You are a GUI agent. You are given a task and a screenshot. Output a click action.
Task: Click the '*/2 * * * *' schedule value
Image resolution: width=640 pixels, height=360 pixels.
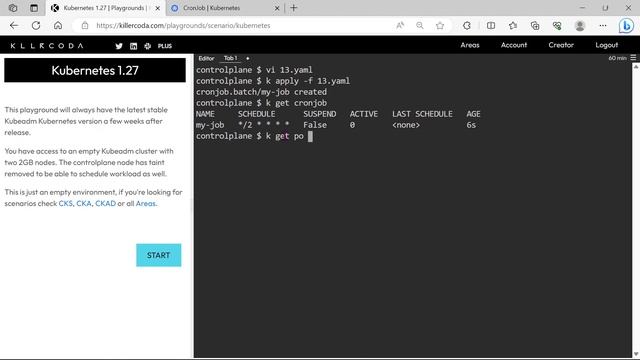click(264, 125)
